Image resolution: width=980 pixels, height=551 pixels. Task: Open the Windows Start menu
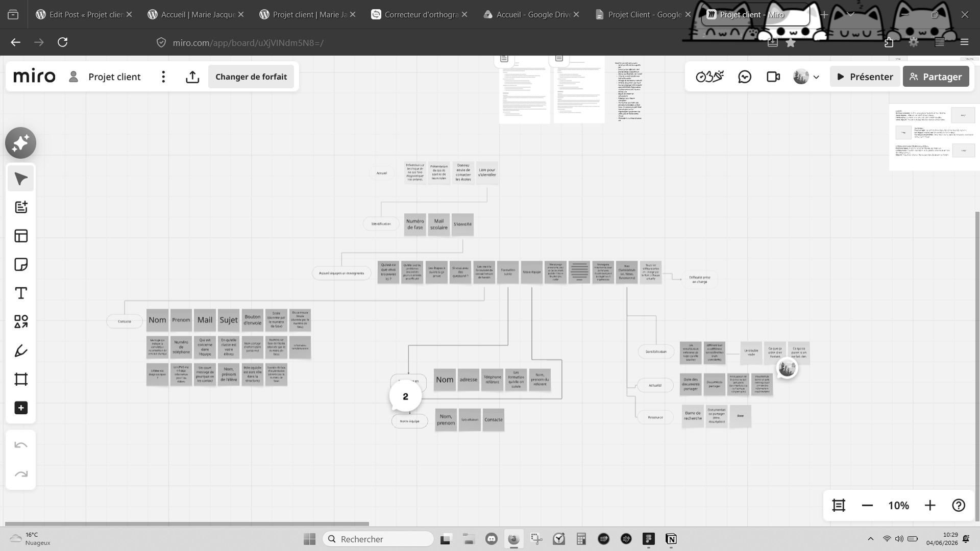coord(309,539)
